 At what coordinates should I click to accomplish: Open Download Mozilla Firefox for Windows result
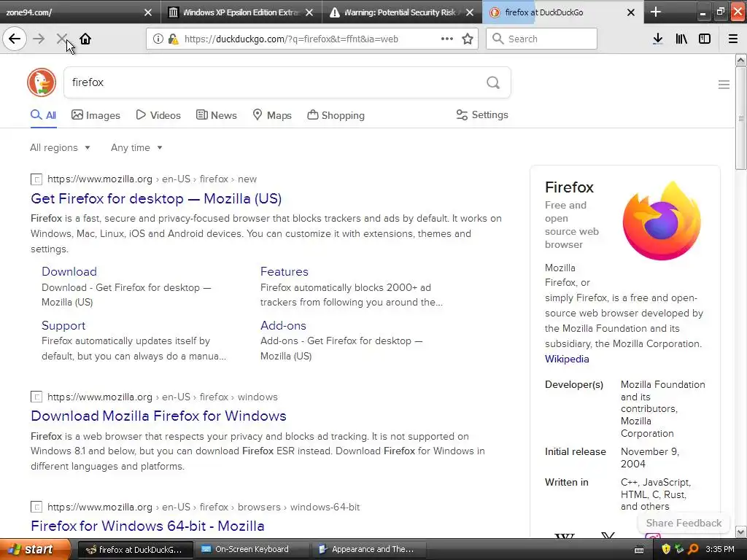pyautogui.click(x=158, y=416)
